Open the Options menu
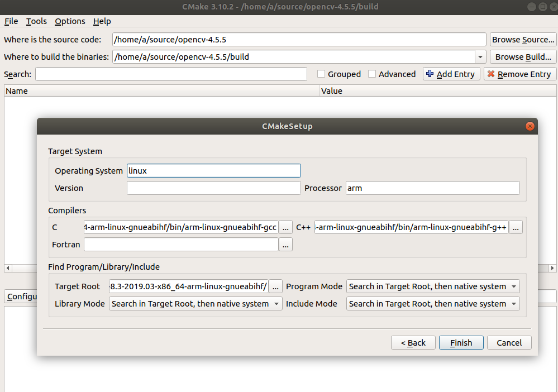 click(70, 21)
